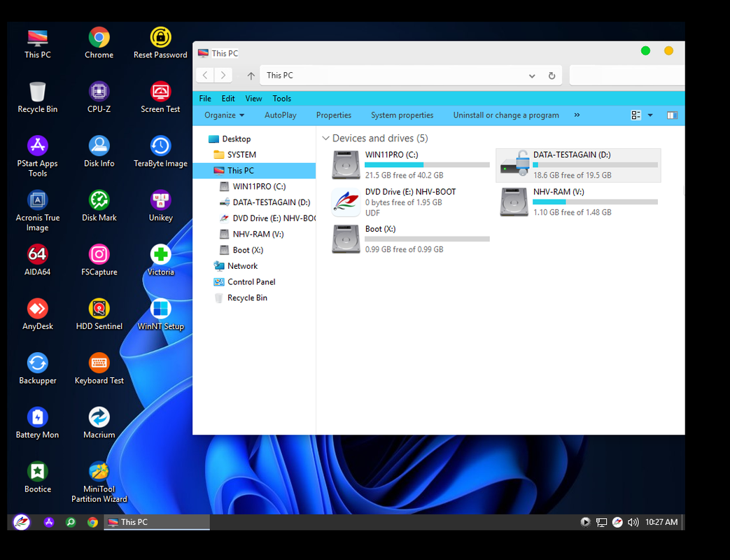The width and height of the screenshot is (730, 560).
Task: Open System properties from the toolbar
Action: [x=402, y=115]
